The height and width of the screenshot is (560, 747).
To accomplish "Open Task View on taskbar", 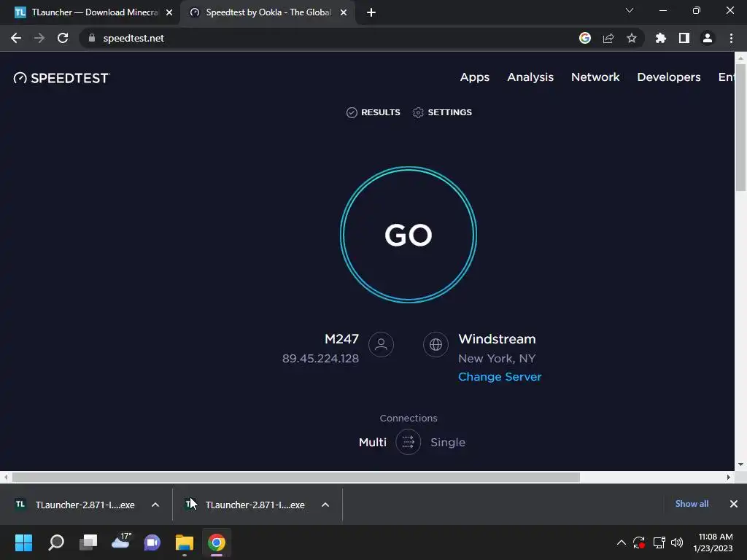I will (x=88, y=542).
